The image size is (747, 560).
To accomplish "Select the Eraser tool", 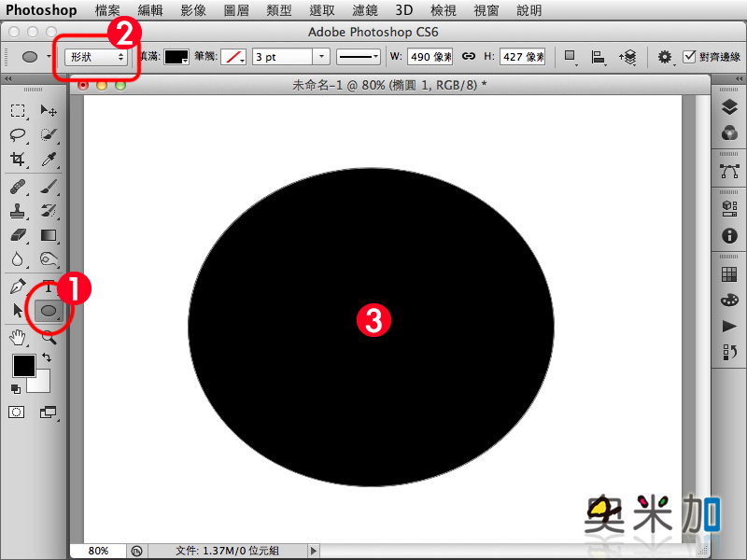I will 18,235.
